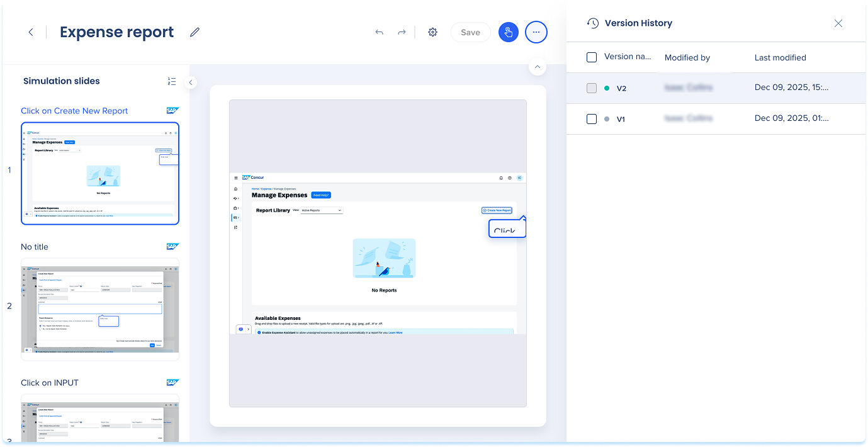This screenshot has width=868, height=447.
Task: Click the slide list view icon
Action: 172,81
